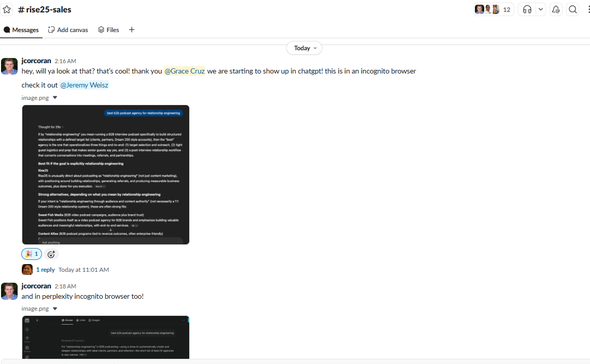Image resolution: width=590 pixels, height=364 pixels.
Task: Start a huddle with the headphones icon
Action: pyautogui.click(x=527, y=9)
